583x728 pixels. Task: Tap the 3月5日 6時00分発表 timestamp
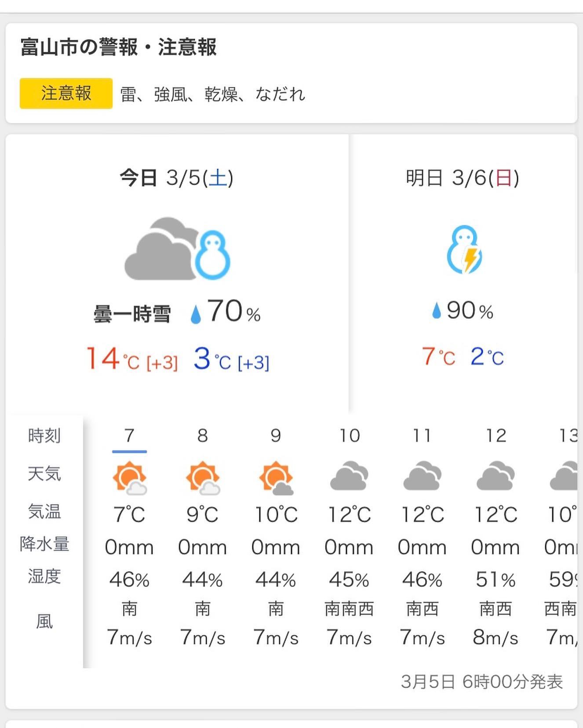[x=482, y=682]
